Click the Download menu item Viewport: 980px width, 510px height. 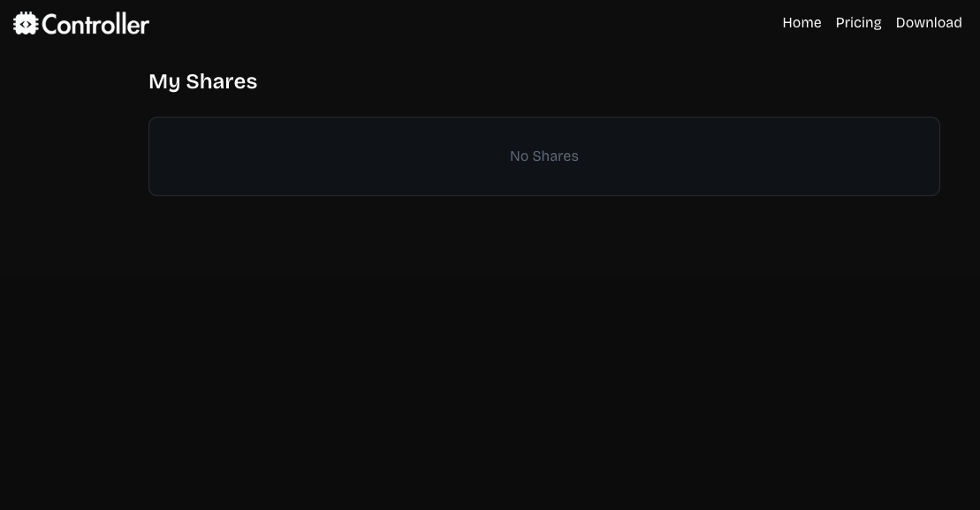click(928, 23)
